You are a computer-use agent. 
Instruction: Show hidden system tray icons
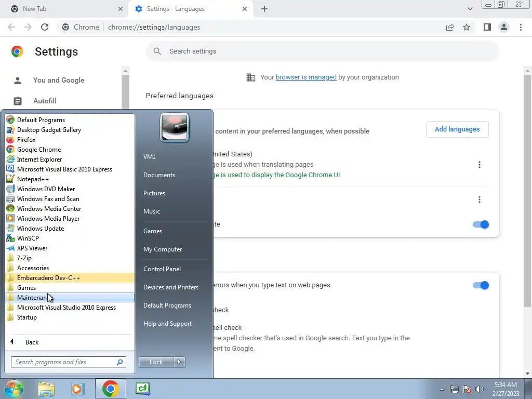[442, 389]
